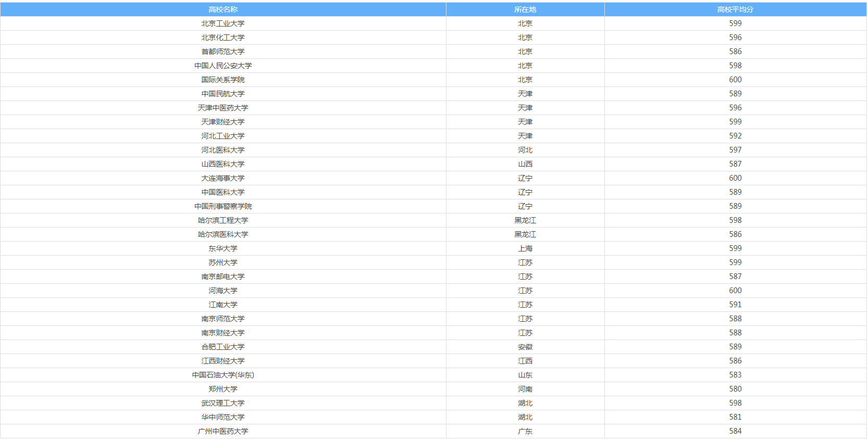The image size is (868, 440).
Task: Click the 华中师范大学 name cell
Action: point(223,417)
